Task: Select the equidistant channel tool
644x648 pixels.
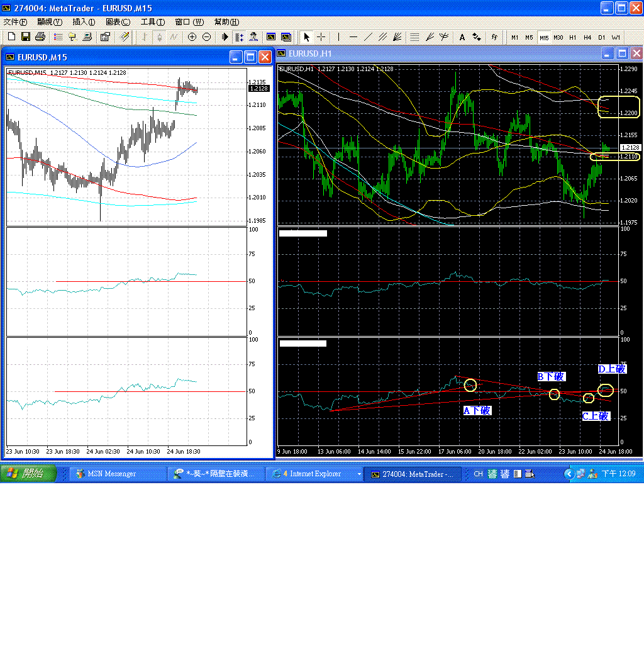Action: coord(382,36)
